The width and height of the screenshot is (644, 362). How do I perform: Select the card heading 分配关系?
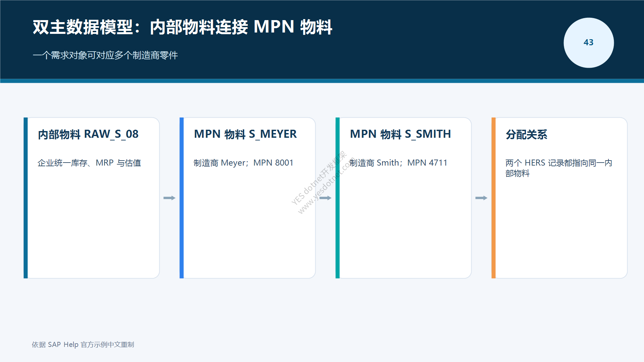(526, 135)
